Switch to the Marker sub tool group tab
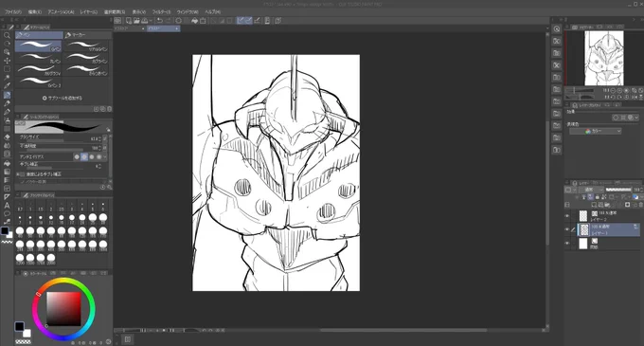The image size is (644, 346). pyautogui.click(x=87, y=35)
